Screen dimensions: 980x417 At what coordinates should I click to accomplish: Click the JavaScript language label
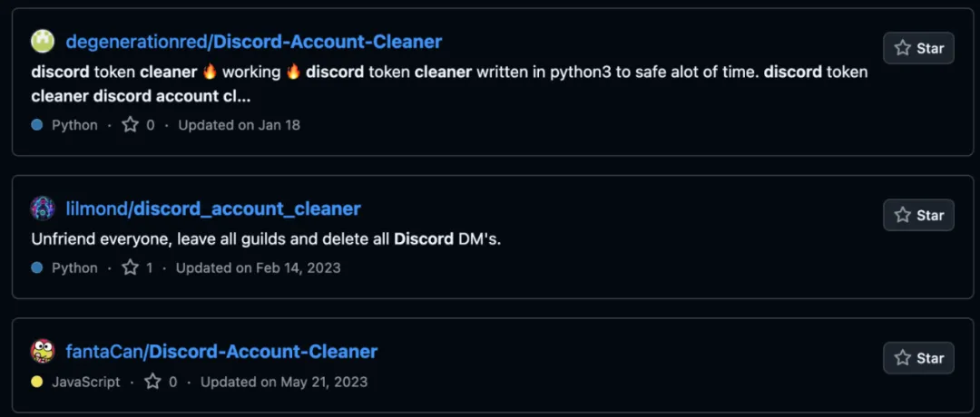pos(85,382)
